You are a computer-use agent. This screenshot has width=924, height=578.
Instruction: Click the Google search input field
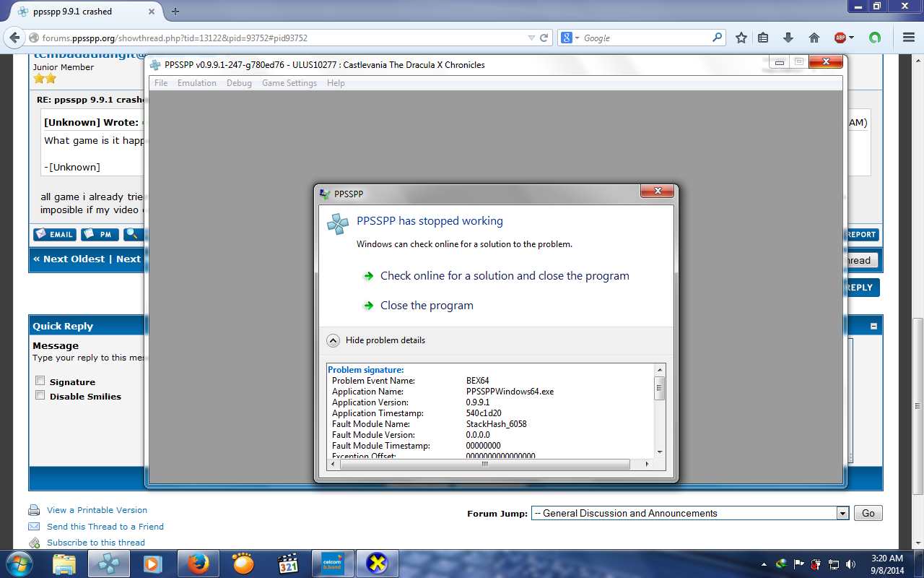coord(646,38)
